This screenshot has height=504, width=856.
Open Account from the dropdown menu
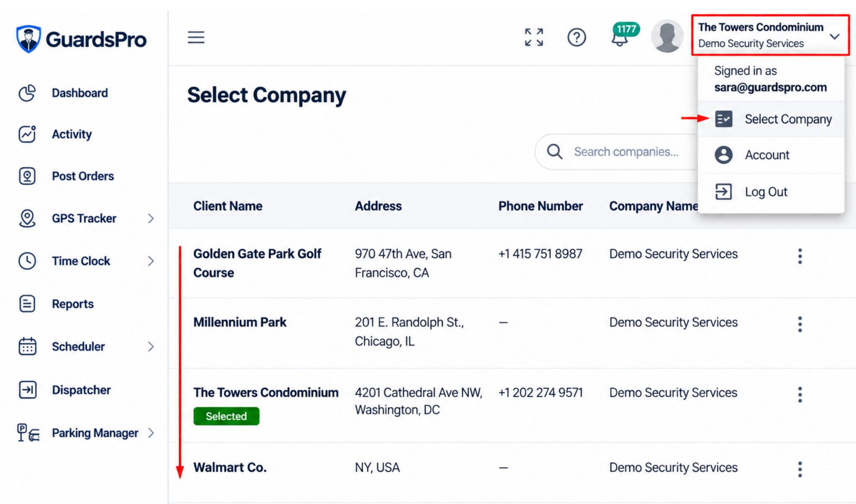[x=771, y=155]
